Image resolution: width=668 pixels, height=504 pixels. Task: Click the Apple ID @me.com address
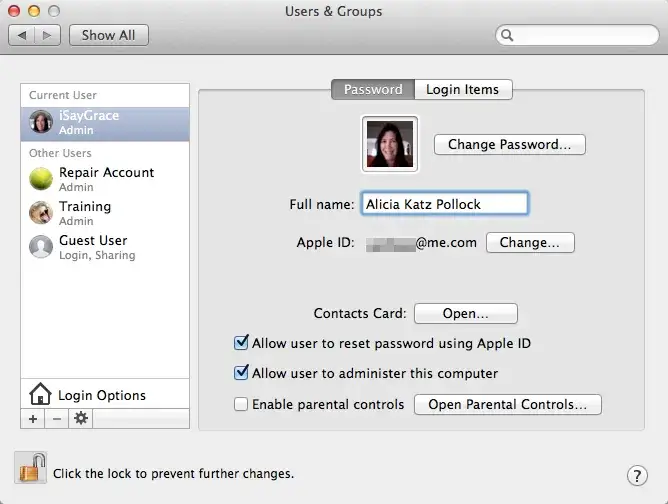click(x=421, y=243)
